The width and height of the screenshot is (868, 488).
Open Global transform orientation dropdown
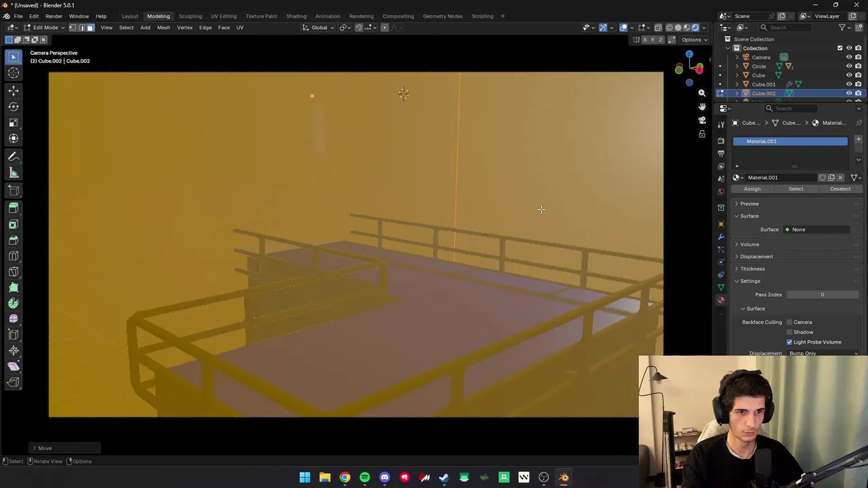coord(318,28)
